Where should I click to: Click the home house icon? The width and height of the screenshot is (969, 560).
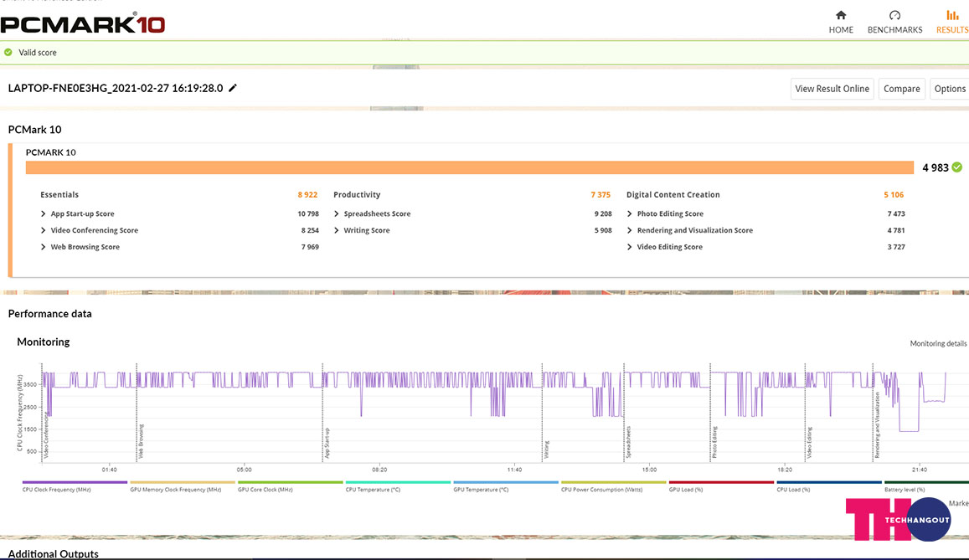841,15
